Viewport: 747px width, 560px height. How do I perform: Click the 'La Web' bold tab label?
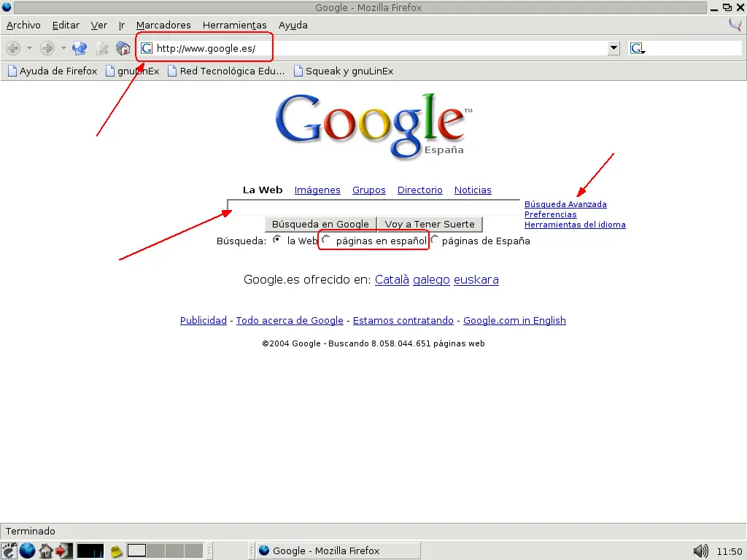pyautogui.click(x=263, y=190)
